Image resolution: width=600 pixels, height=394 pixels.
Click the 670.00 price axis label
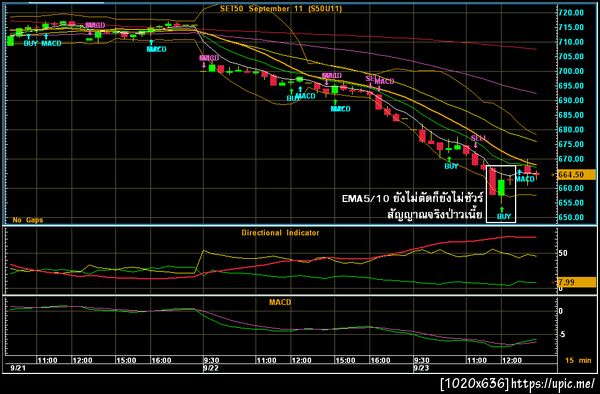[x=571, y=159]
